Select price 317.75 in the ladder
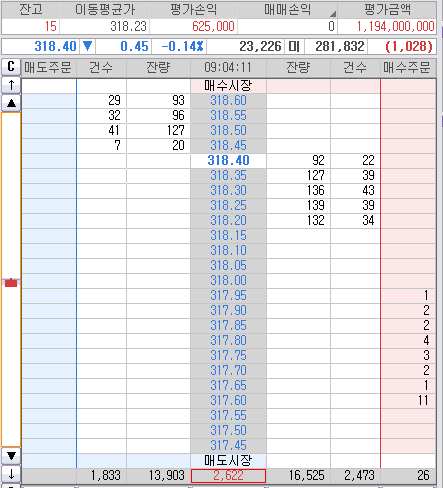This screenshot has height=488, width=443. tap(228, 356)
